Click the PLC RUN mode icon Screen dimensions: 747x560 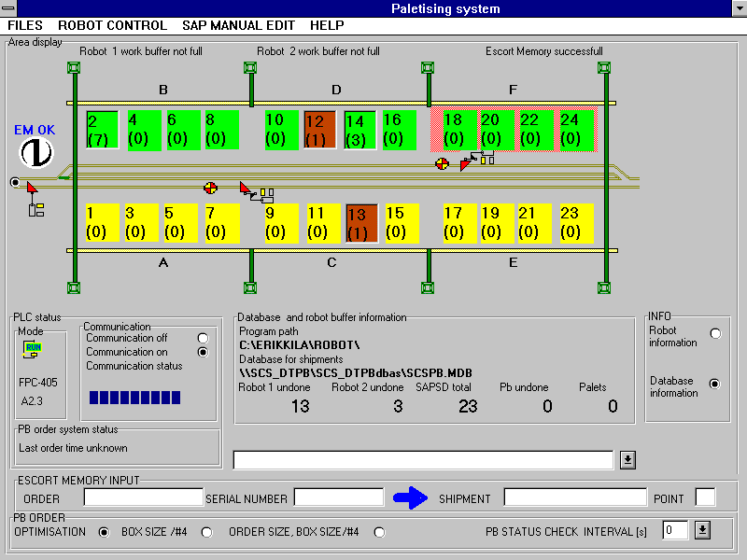point(32,349)
